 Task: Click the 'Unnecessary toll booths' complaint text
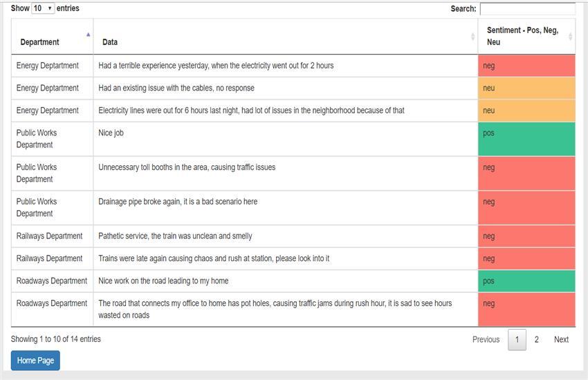point(187,167)
